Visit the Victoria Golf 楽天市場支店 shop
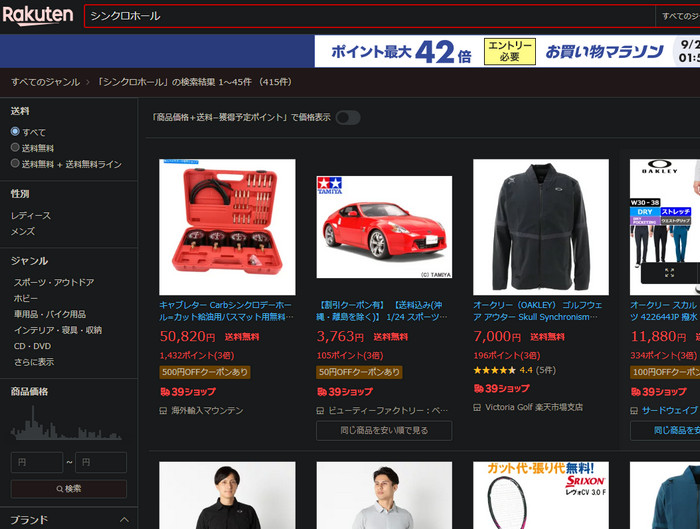The height and width of the screenshot is (529, 700). click(534, 407)
